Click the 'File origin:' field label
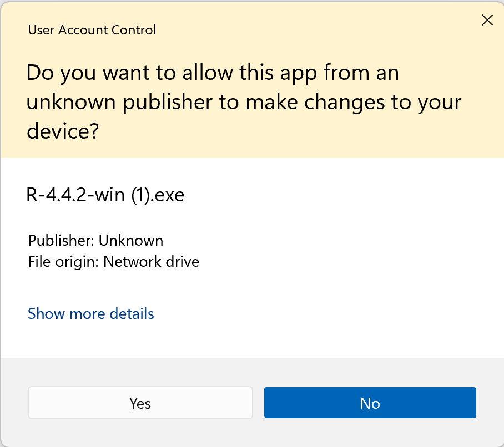The height and width of the screenshot is (447, 504). (x=63, y=261)
